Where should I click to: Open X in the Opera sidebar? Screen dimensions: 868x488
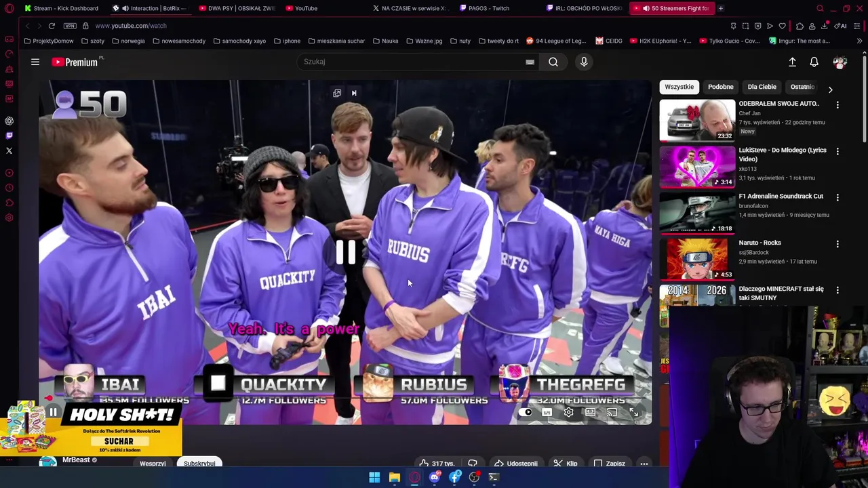pos(9,150)
